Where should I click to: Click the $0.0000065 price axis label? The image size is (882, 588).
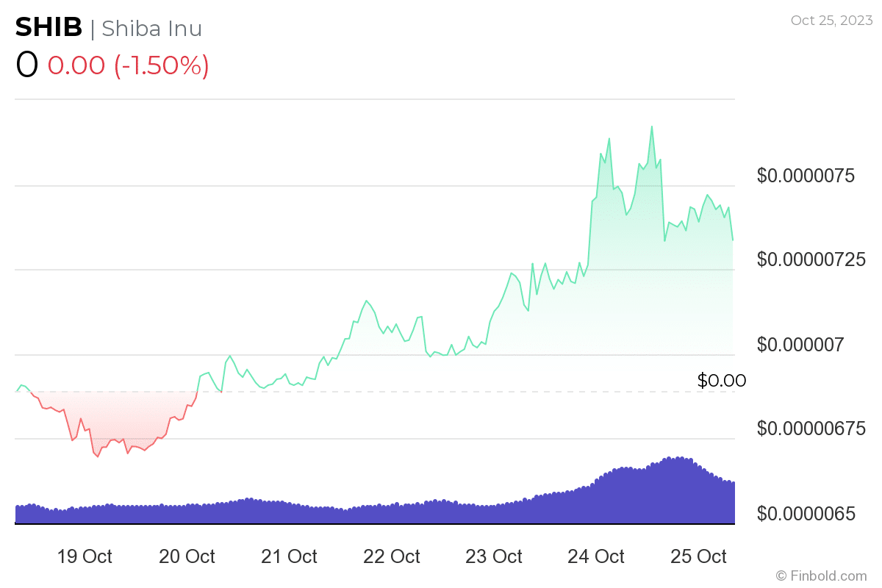pos(806,513)
